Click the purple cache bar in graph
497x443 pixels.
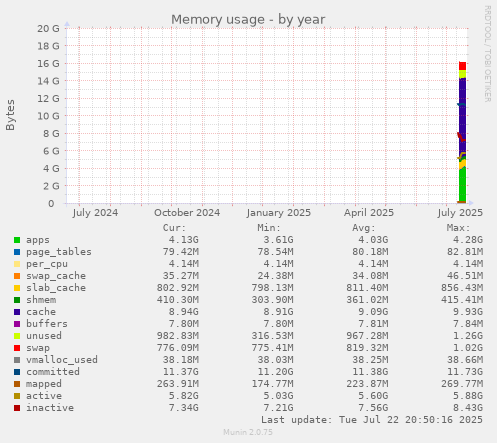click(462, 113)
